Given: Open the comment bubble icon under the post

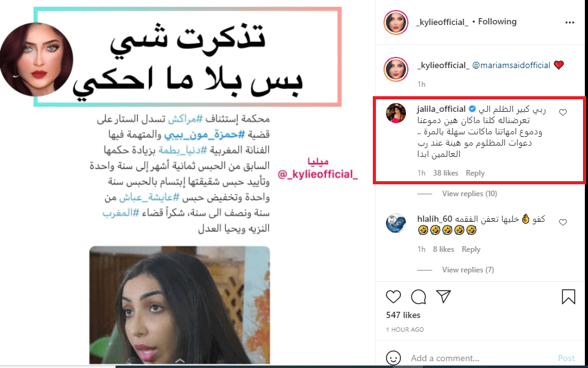Looking at the screenshot, I should click(418, 297).
